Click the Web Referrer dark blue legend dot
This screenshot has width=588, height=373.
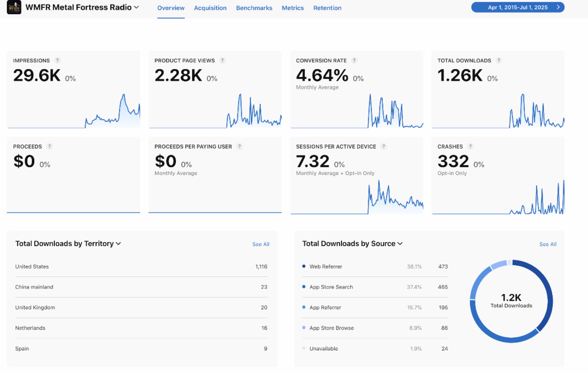point(304,267)
